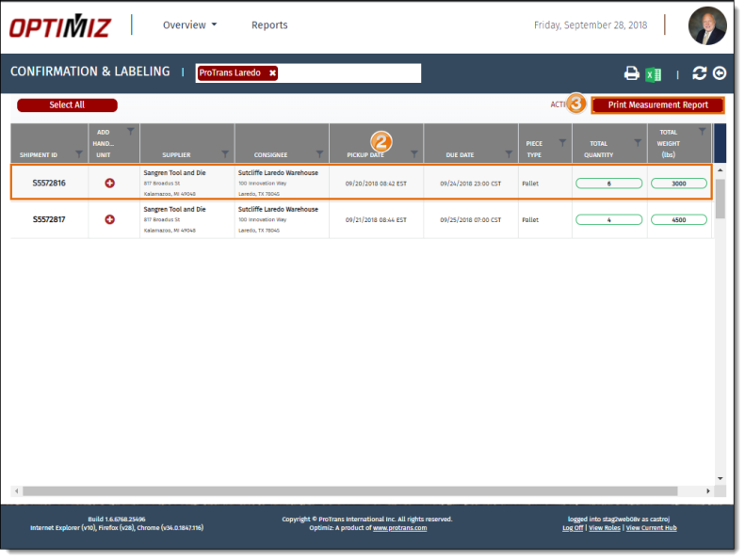Screen dimensions: 745x560
Task: Click the printer icon in header
Action: pyautogui.click(x=631, y=73)
